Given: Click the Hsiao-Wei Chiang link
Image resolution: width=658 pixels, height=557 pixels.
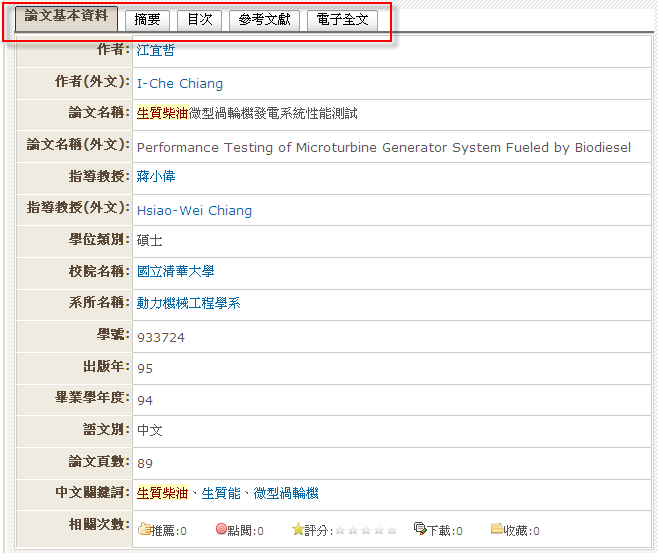Looking at the screenshot, I should click(194, 211).
